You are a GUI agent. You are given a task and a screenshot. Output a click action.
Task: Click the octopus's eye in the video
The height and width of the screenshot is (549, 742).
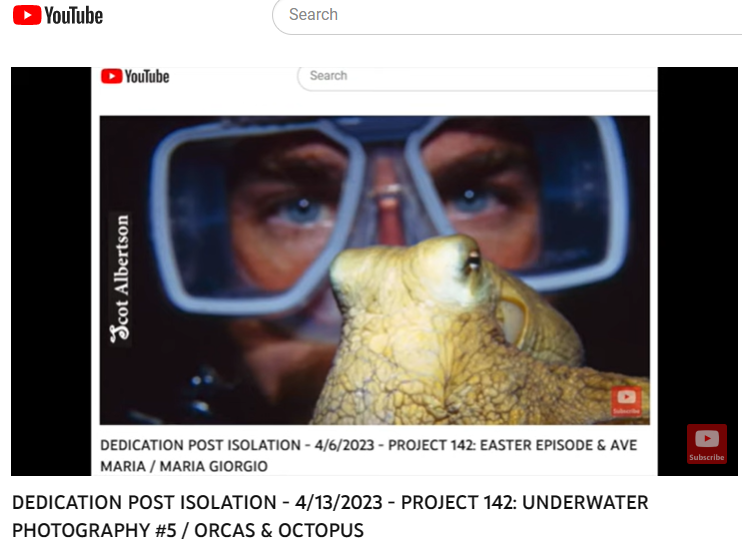click(472, 261)
